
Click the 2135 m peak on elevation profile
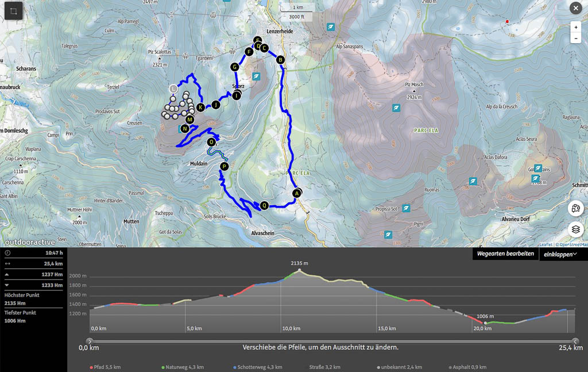(299, 271)
